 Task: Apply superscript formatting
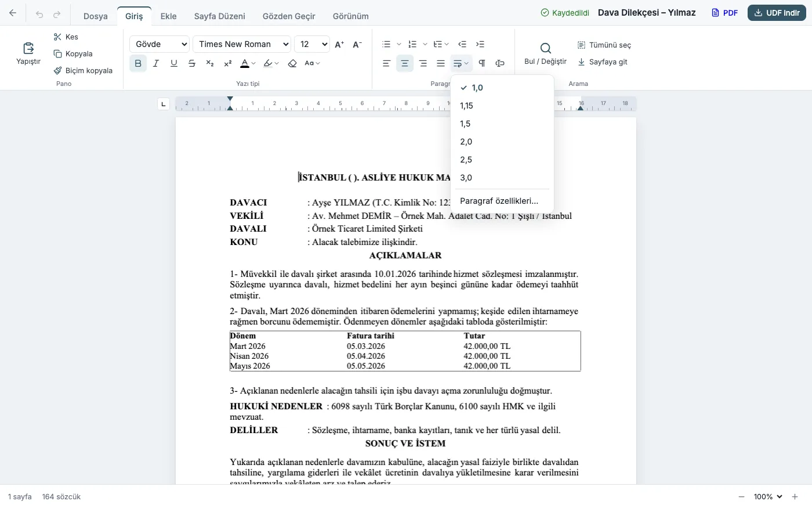227,63
